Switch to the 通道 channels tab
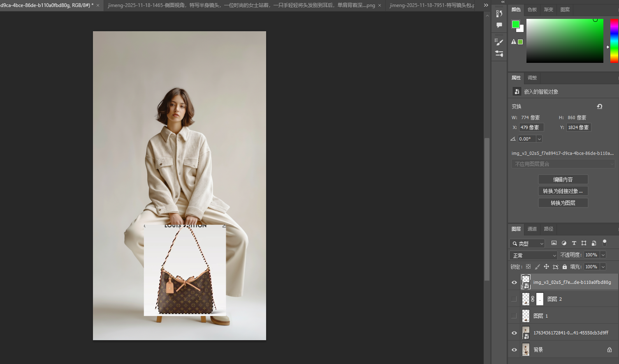619x364 pixels. 532,229
